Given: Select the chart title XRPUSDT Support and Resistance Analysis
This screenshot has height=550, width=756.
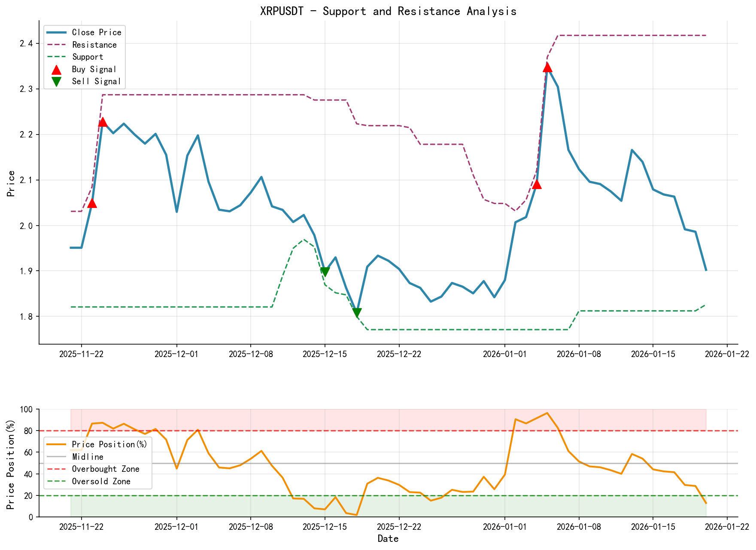Looking at the screenshot, I should click(389, 11).
